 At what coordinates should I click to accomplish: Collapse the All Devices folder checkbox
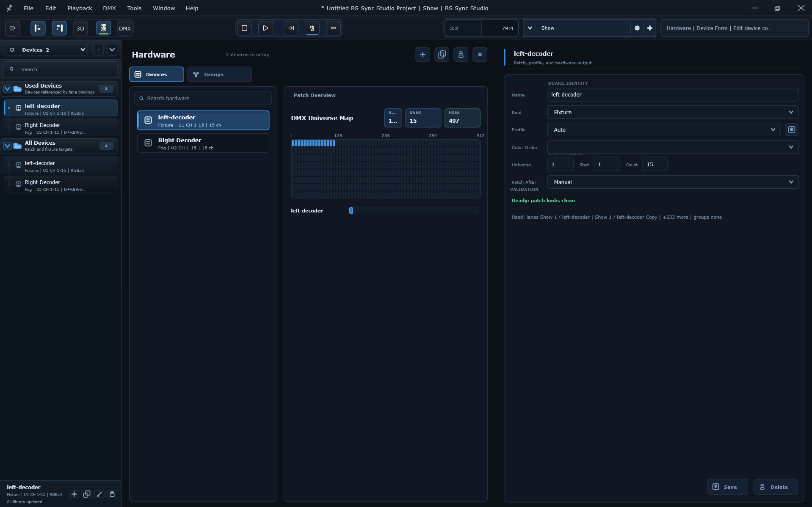point(7,146)
